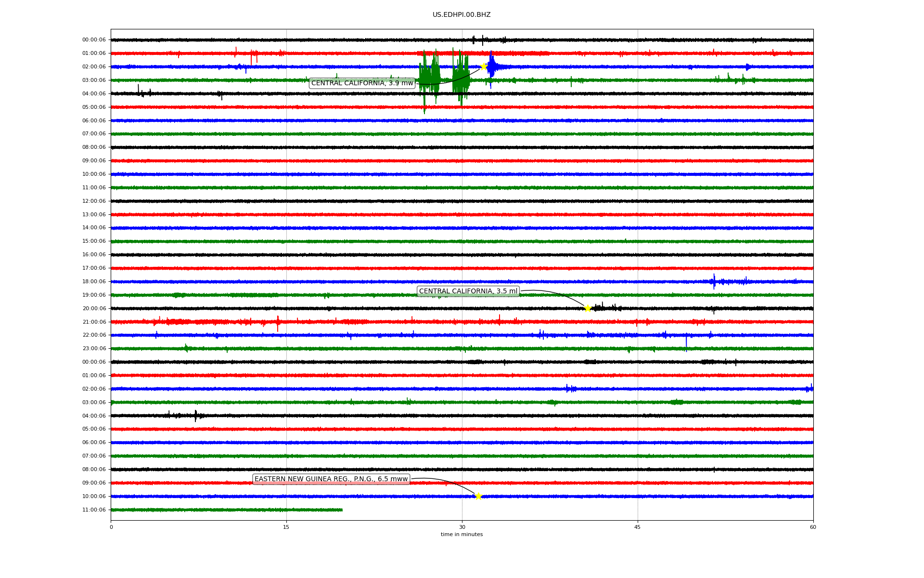Click the yellow star on the 10:00:06 trace
This screenshot has width=924, height=578.
(x=478, y=496)
